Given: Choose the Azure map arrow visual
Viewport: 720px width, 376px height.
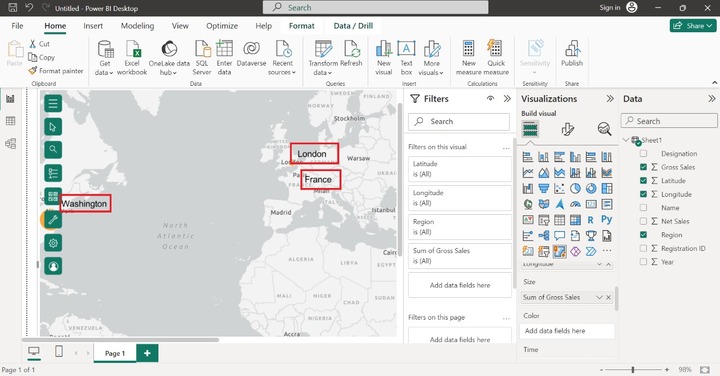Looking at the screenshot, I should click(559, 204).
